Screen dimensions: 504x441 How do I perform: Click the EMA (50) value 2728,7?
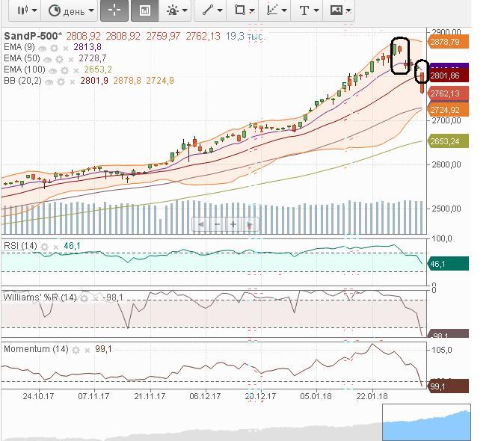click(x=93, y=58)
